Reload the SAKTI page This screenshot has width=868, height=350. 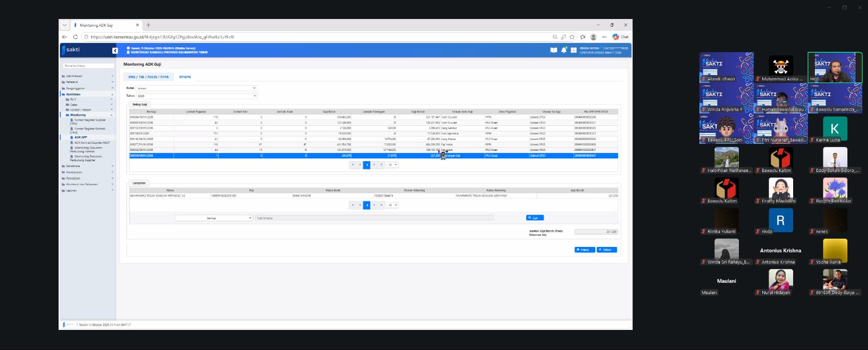75,37
